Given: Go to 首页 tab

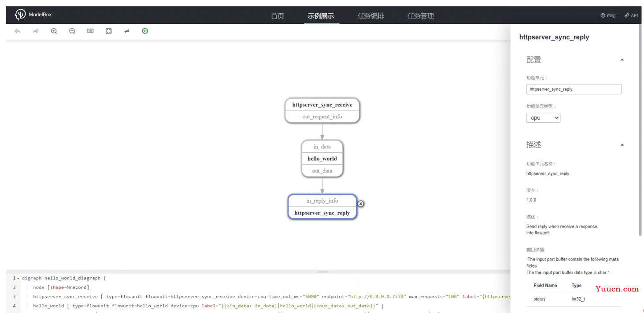Looking at the screenshot, I should [x=278, y=16].
